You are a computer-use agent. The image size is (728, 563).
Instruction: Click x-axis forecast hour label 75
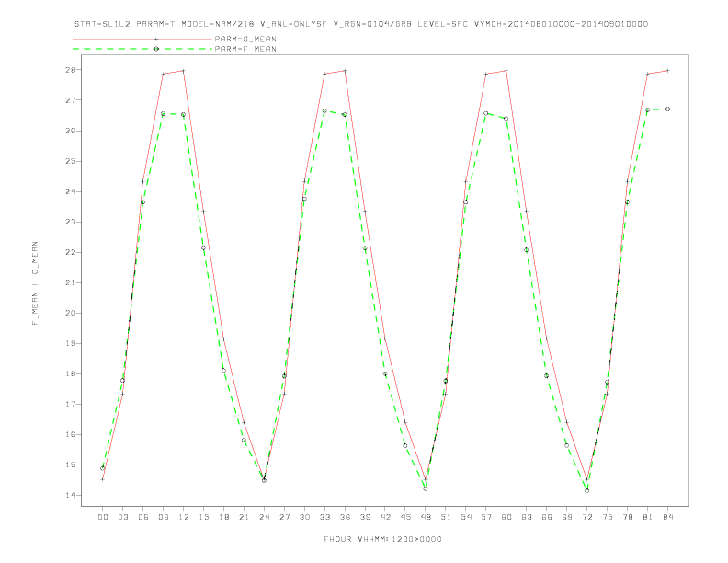coord(608,517)
